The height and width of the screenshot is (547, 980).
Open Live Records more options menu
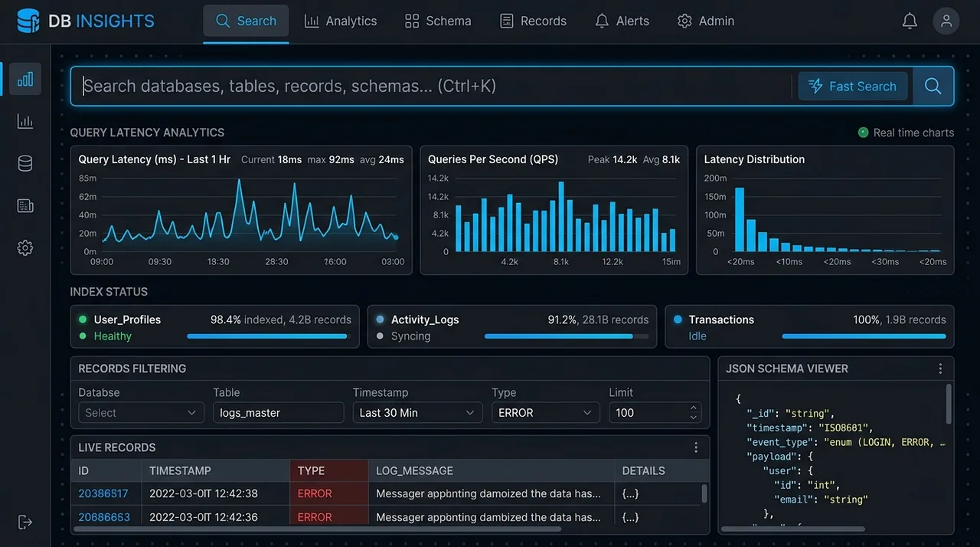click(x=696, y=447)
